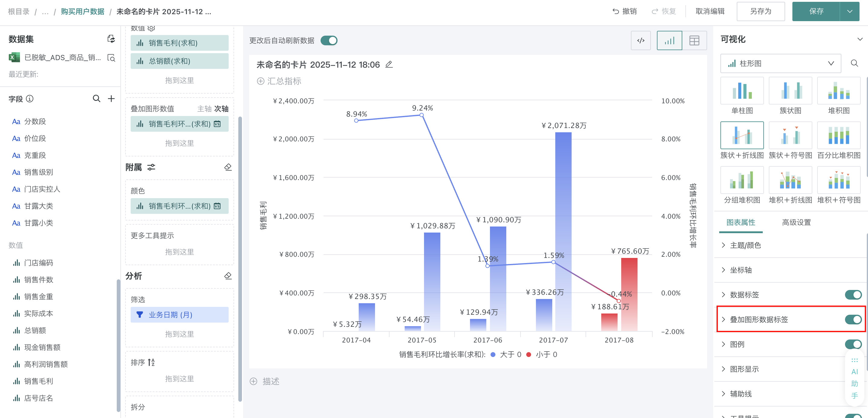Click the code view icon
Viewport: 868px width, 418px height.
click(641, 40)
